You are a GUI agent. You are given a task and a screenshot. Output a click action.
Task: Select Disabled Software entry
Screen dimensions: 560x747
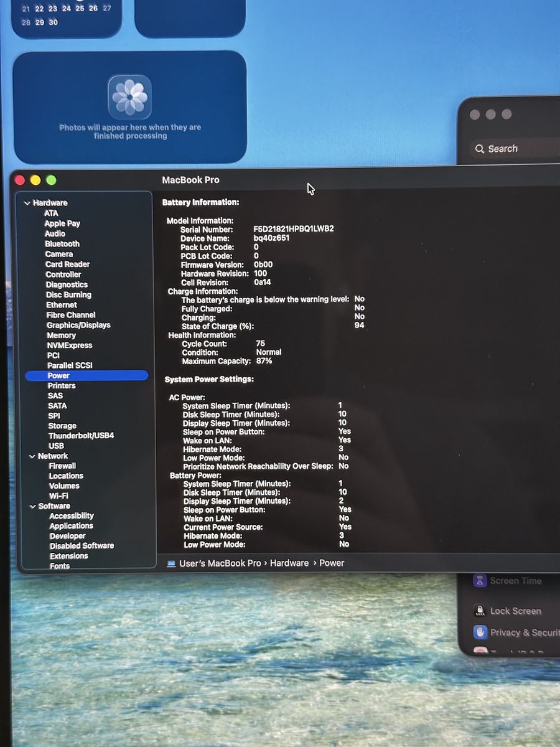(x=82, y=546)
